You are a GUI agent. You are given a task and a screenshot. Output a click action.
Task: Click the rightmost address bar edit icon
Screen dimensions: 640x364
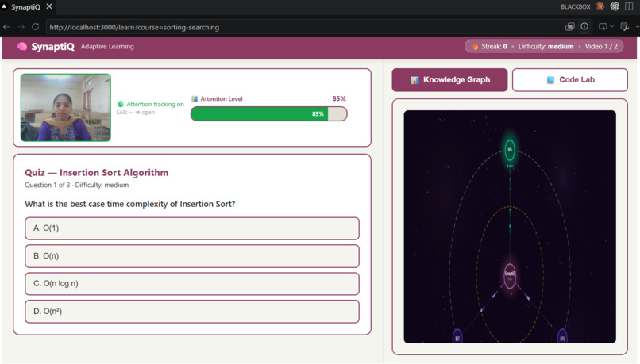point(624,27)
